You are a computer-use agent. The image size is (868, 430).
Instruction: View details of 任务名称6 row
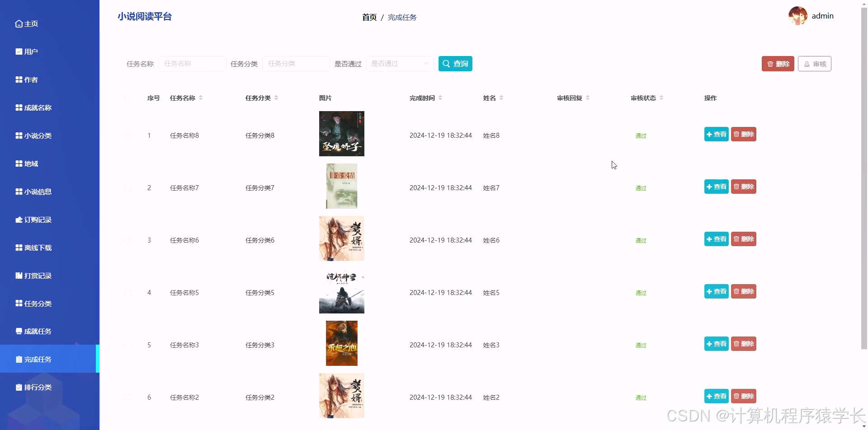(x=717, y=239)
